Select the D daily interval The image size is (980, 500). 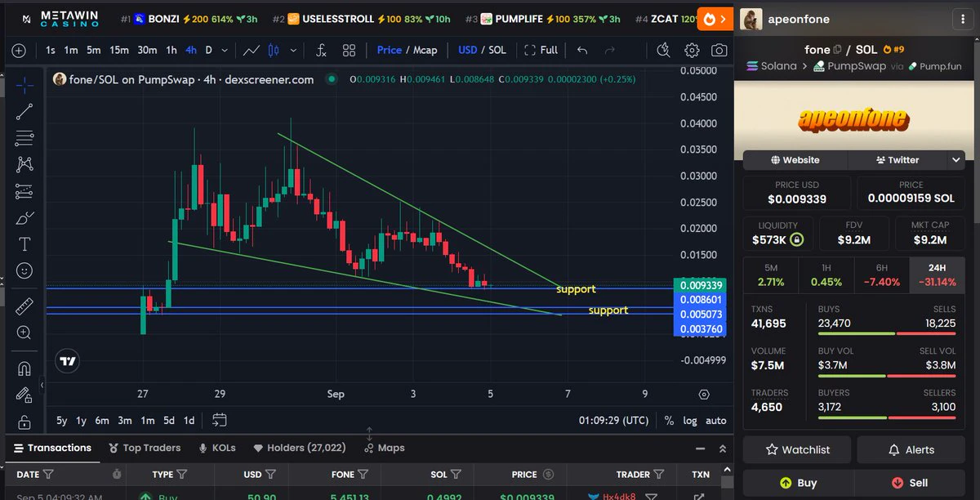click(208, 50)
